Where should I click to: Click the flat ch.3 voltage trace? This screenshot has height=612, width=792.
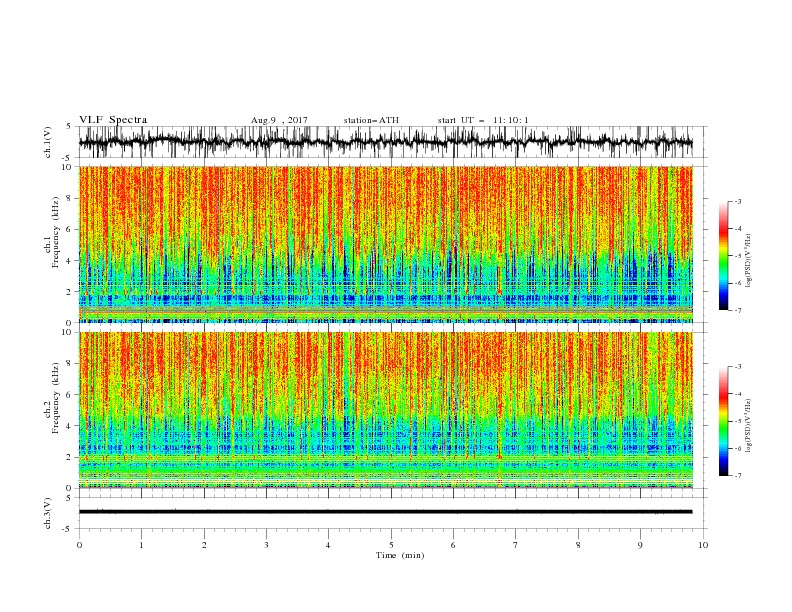tap(385, 512)
